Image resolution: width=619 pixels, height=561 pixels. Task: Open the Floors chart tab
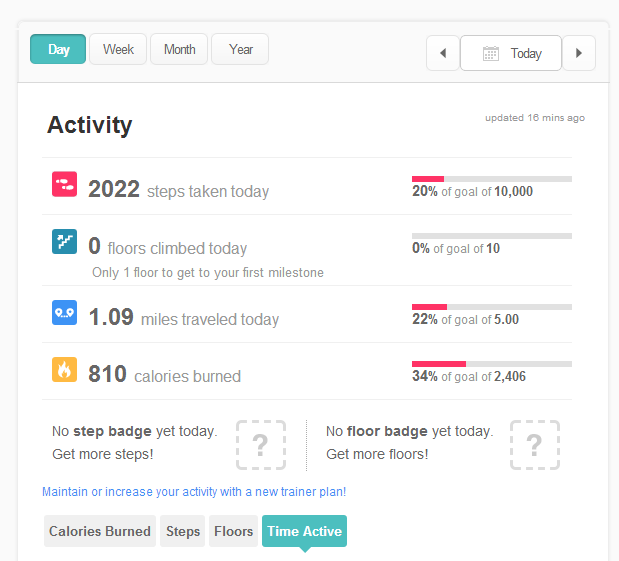point(233,531)
